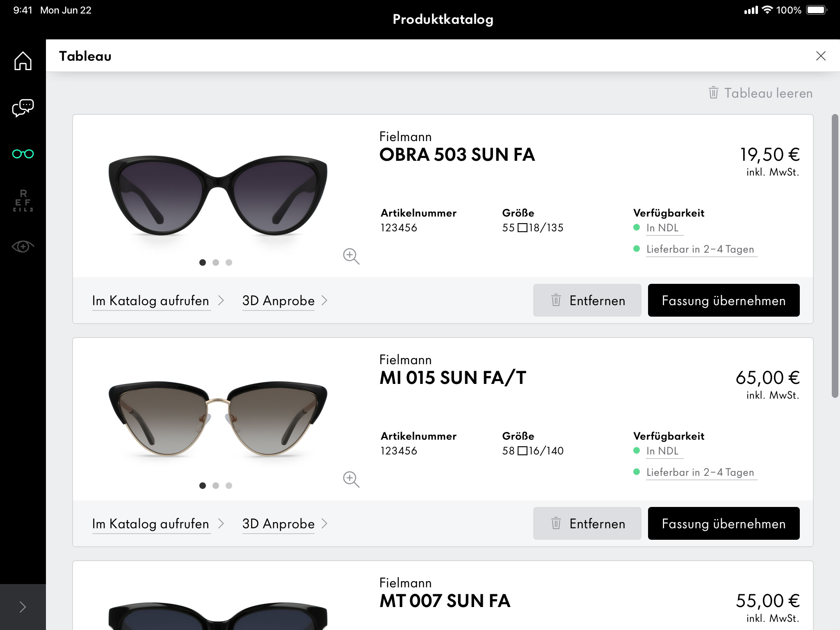Image resolution: width=840 pixels, height=630 pixels.
Task: Open Im Katalog aufrufen chevron for OBRA 503
Action: (222, 301)
